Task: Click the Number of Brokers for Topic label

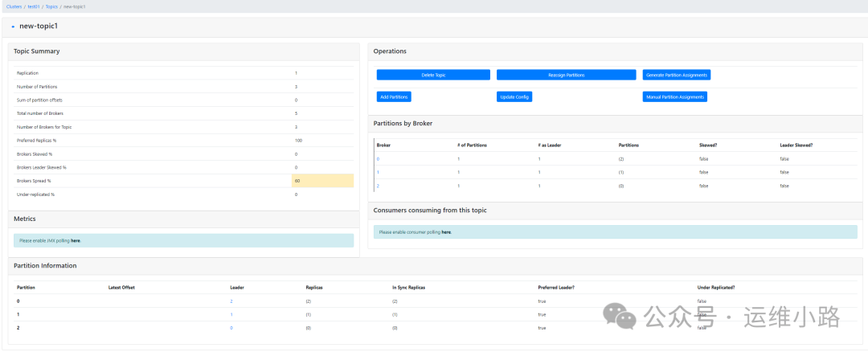Action: pyautogui.click(x=44, y=127)
